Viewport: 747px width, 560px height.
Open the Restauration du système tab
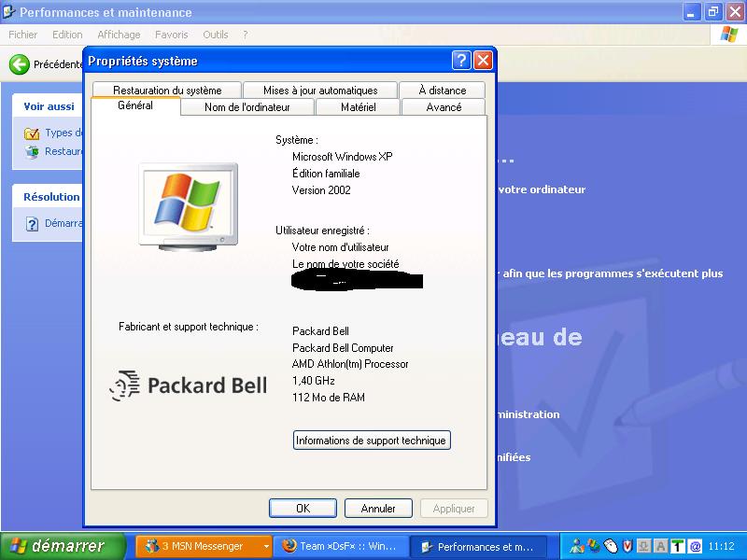point(167,90)
